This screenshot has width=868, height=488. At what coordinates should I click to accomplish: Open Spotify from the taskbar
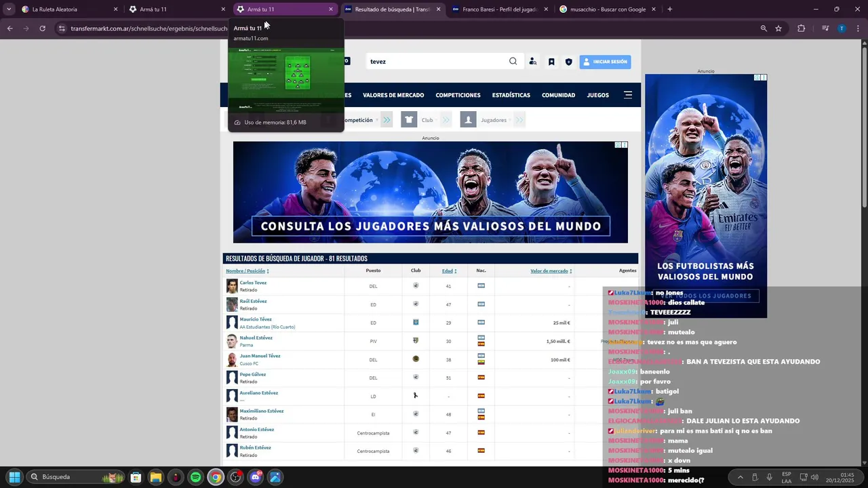(x=195, y=477)
